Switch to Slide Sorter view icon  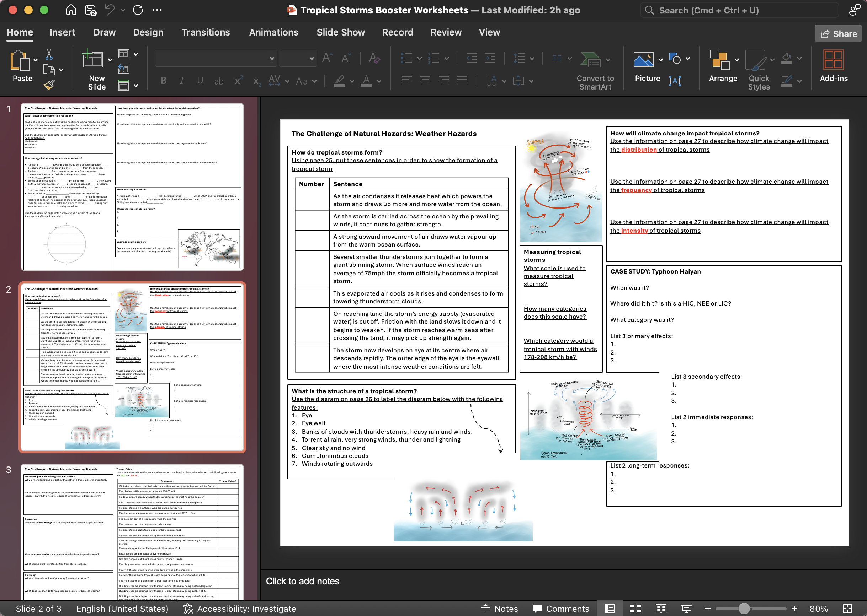[635, 609]
